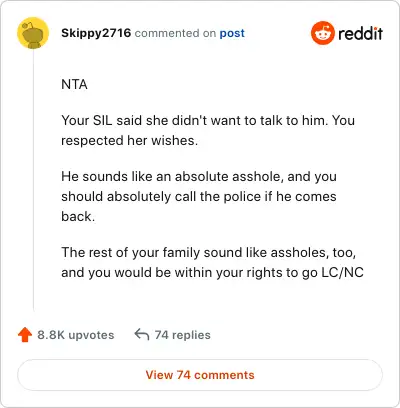The height and width of the screenshot is (408, 400).
Task: Click the curved reply arrow icon
Action: point(141,334)
